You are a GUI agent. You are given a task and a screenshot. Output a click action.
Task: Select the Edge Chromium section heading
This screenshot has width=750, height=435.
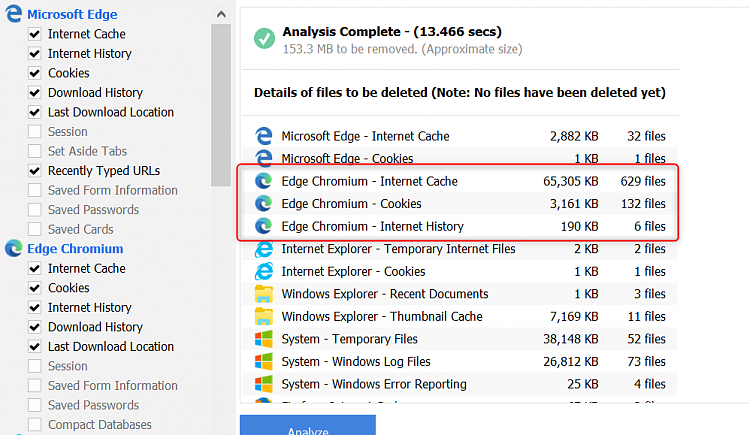75,249
